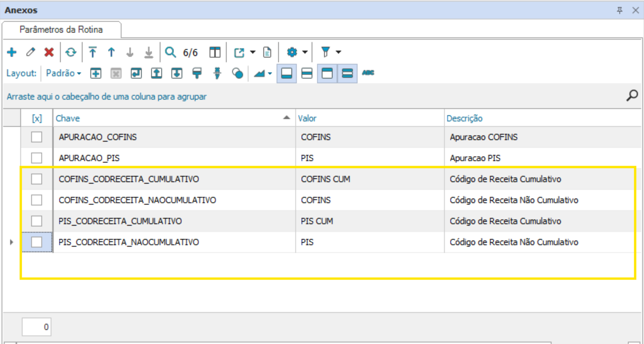Screen dimensions: 644x344
Task: Click the disabled delete layout X icon
Action: click(116, 73)
